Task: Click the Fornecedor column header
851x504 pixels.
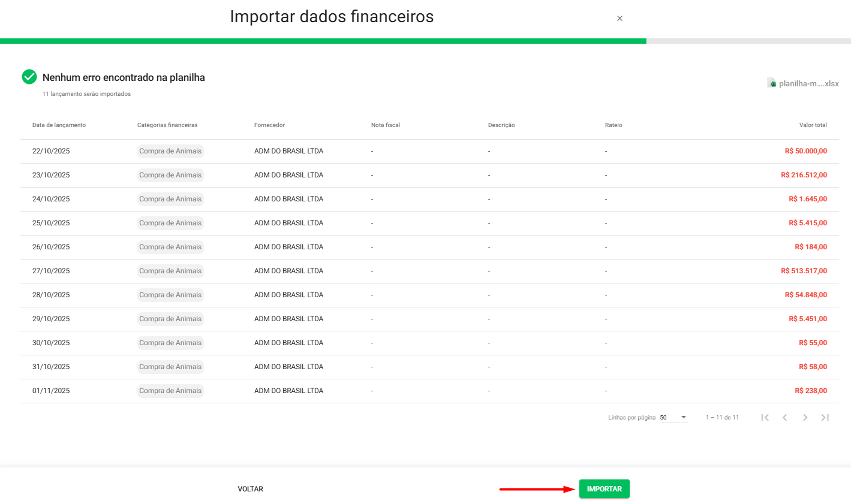Action: (x=269, y=125)
